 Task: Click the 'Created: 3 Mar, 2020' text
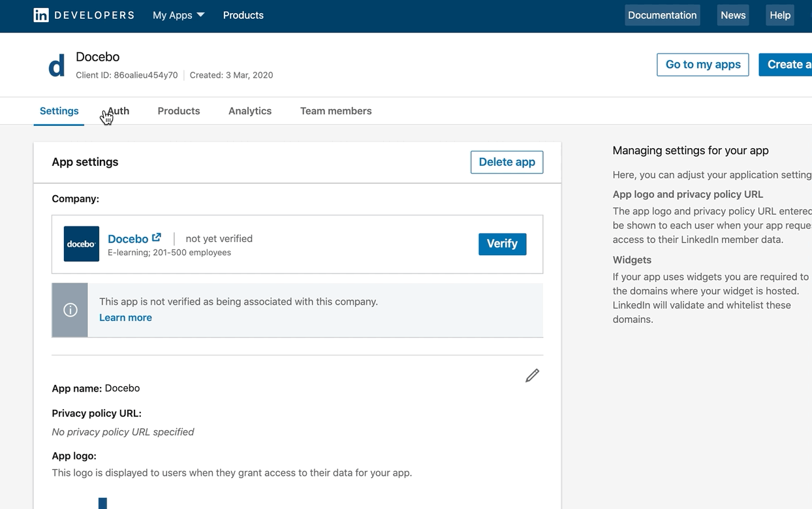[x=231, y=75]
